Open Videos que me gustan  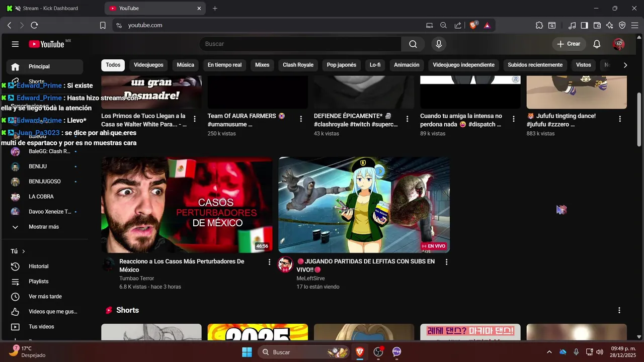[x=45, y=312]
